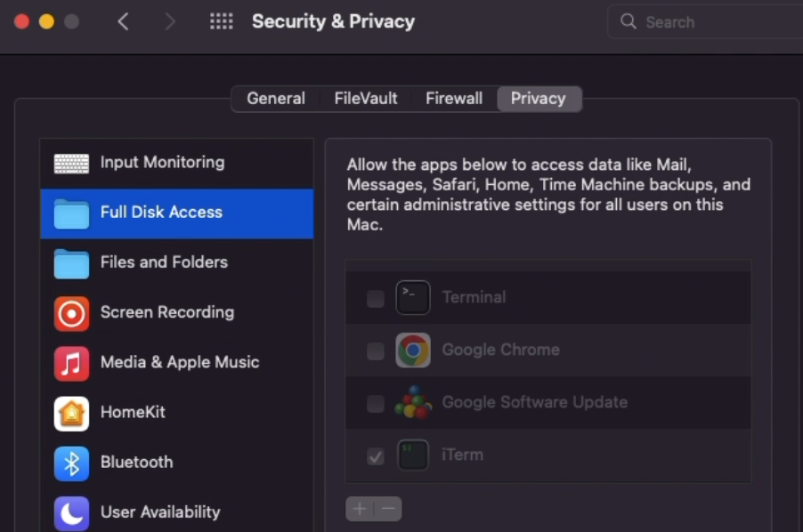Select Full Disk Access in sidebar
Viewport: 803px width, 532px height.
pyautogui.click(x=176, y=214)
